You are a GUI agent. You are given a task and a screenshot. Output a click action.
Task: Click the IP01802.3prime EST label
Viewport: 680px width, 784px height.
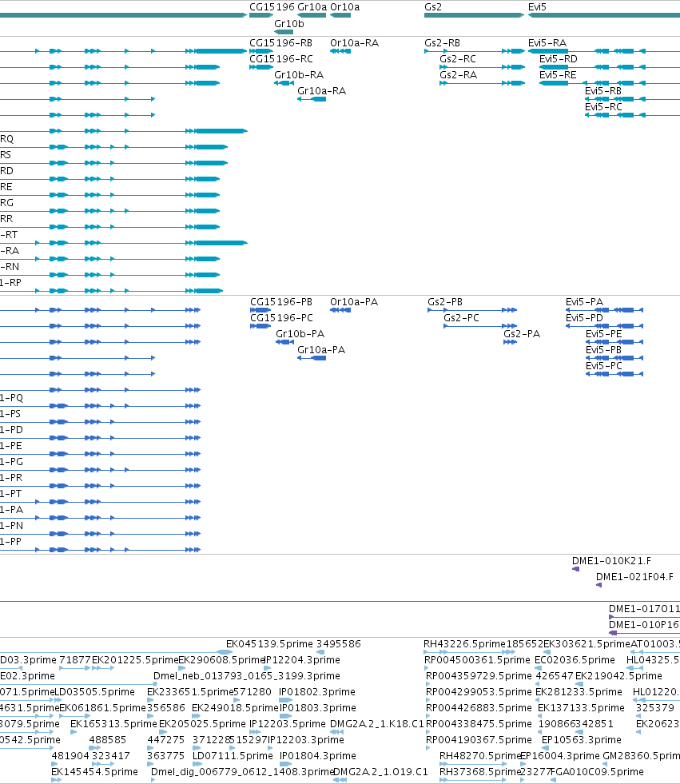click(x=317, y=692)
